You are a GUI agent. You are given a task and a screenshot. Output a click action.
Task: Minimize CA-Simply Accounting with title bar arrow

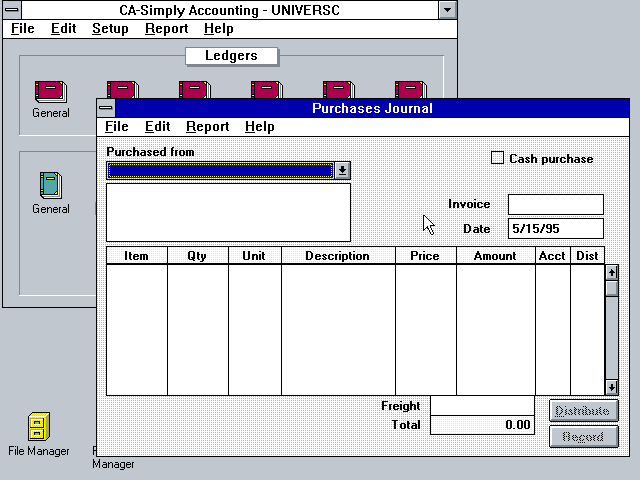447,10
